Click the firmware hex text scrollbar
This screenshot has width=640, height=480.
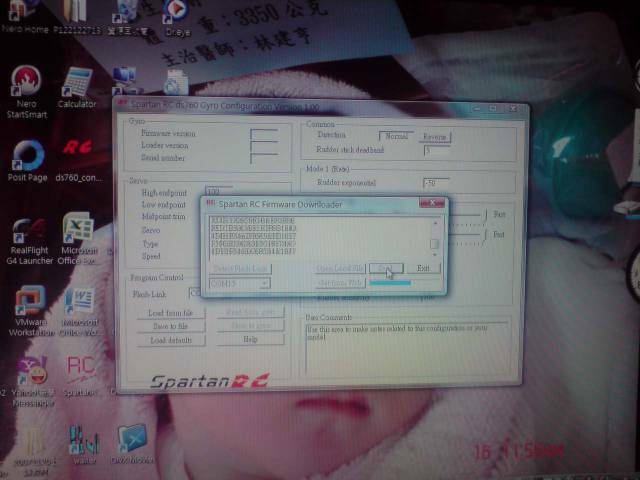pos(435,238)
